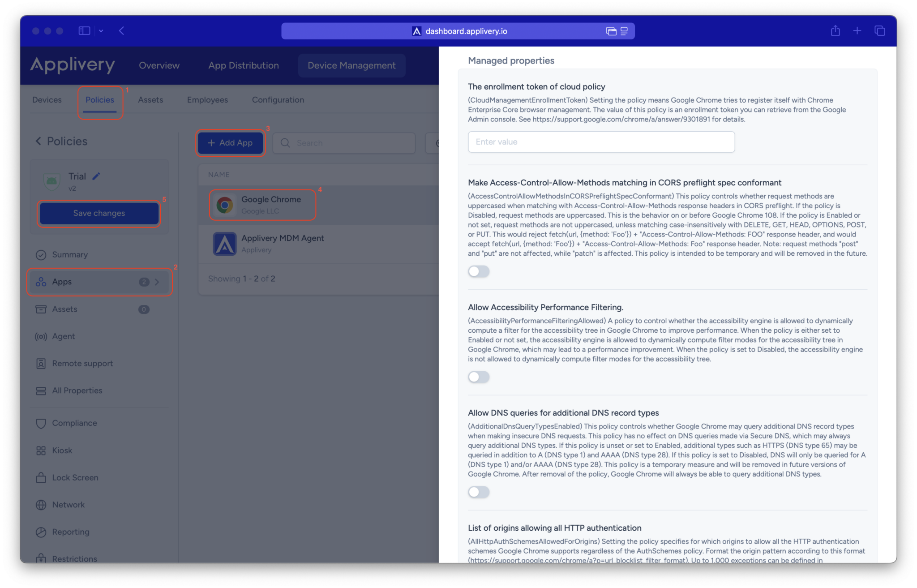Open the browser sidebar dropdown arrow
The image size is (917, 588).
(x=101, y=30)
